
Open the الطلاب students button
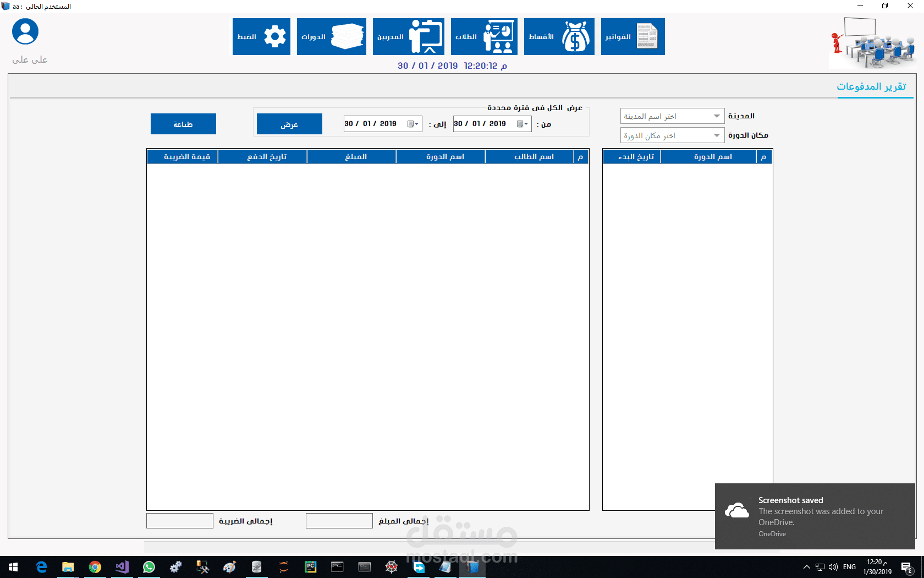[484, 36]
